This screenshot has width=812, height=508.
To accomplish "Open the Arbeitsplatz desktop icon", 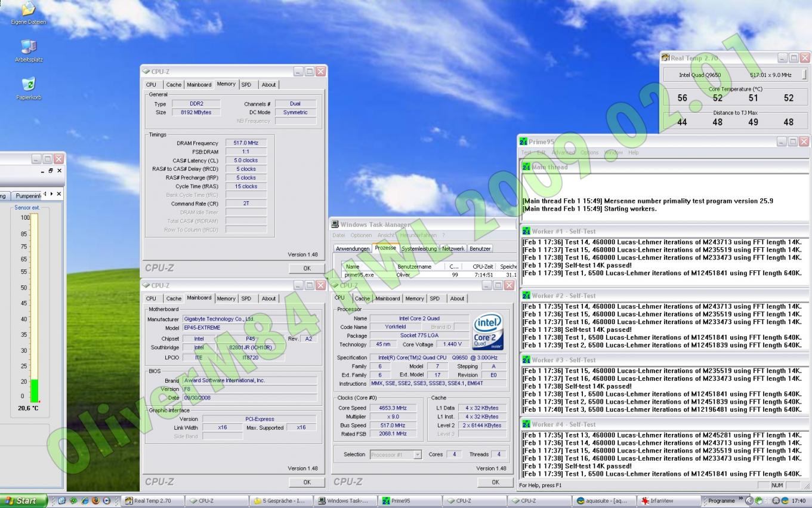I will coord(29,50).
